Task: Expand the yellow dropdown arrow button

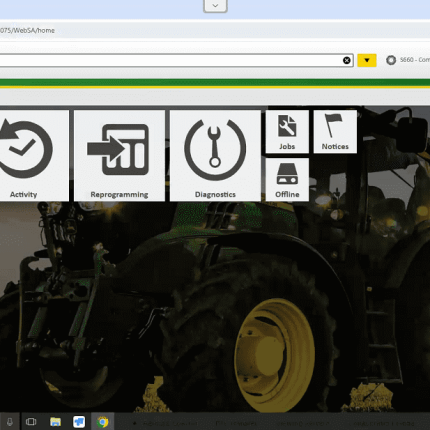Action: pyautogui.click(x=367, y=60)
